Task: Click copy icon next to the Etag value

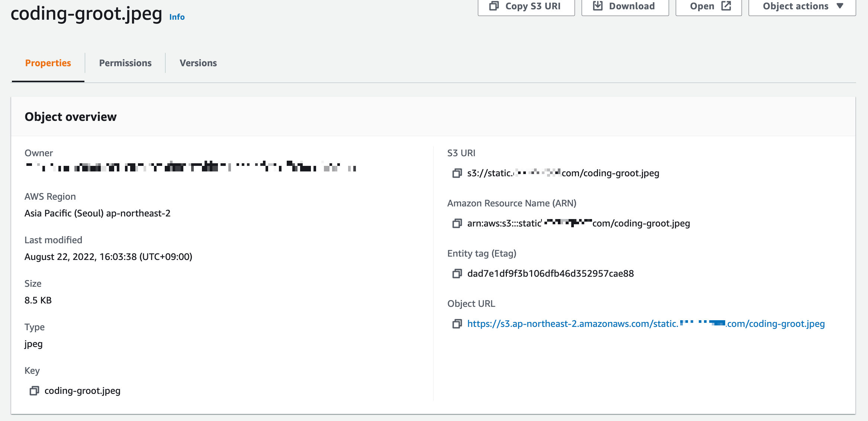Action: [457, 274]
